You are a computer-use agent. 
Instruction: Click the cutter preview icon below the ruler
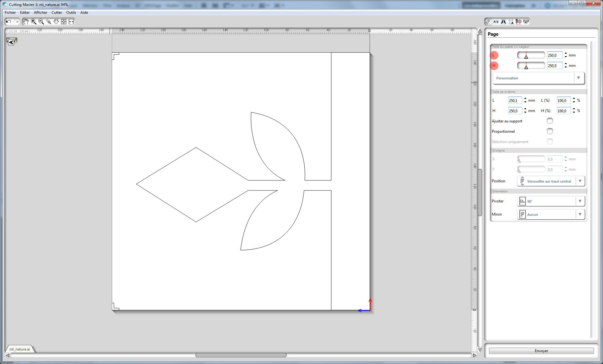pos(11,41)
